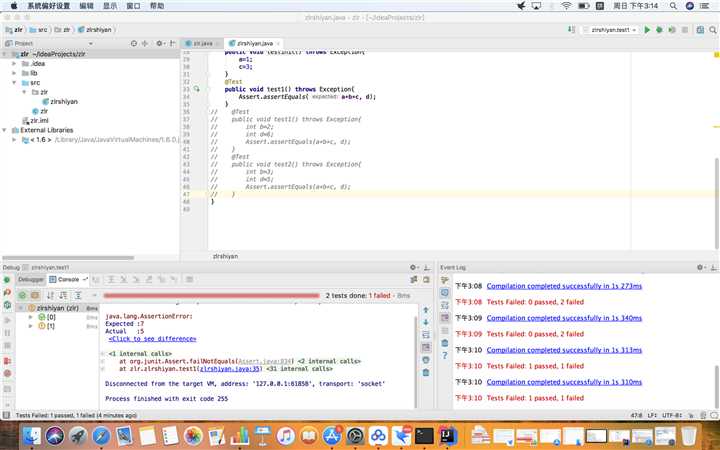Screen dimensions: 720x450
Task: Clear console output using trash icon
Action: [x=426, y=372]
